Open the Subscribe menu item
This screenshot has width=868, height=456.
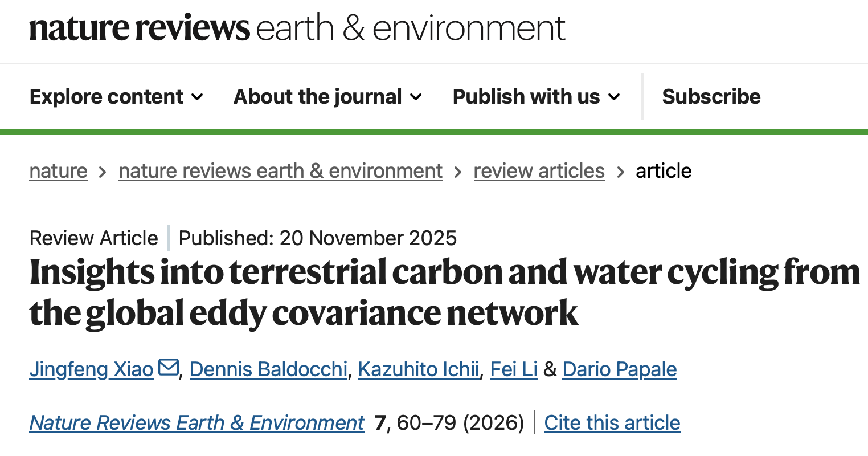711,97
